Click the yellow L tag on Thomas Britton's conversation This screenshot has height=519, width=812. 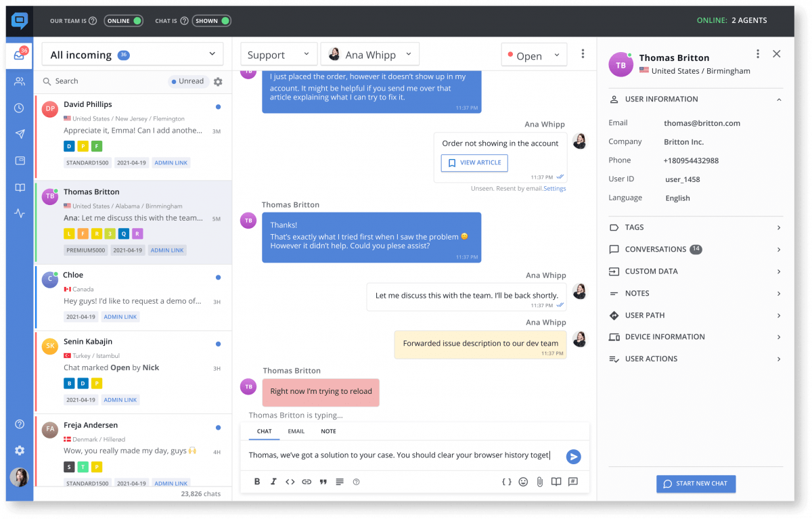[x=68, y=233]
